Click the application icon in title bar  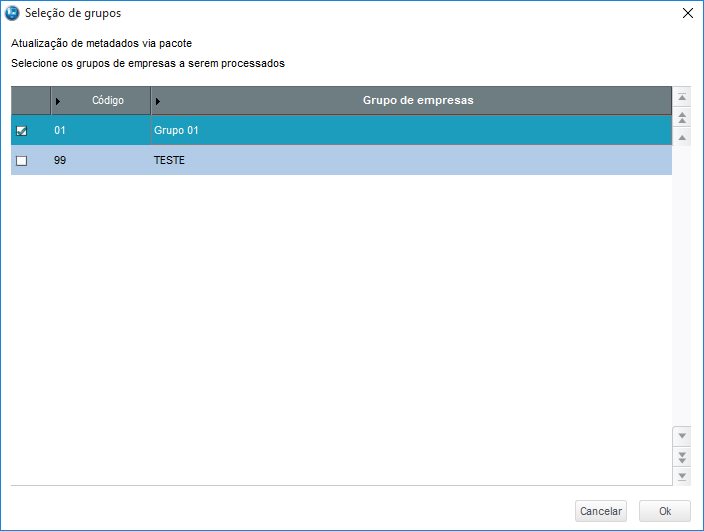click(x=12, y=13)
